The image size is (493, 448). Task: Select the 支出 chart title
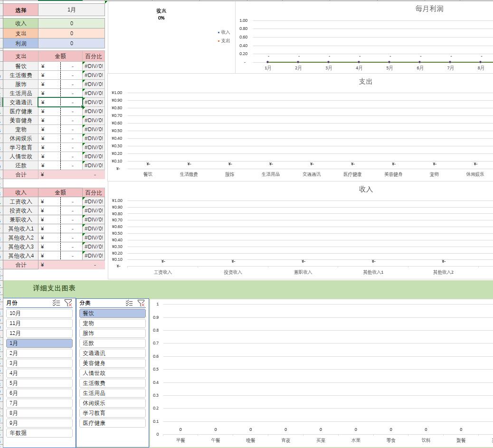click(365, 82)
